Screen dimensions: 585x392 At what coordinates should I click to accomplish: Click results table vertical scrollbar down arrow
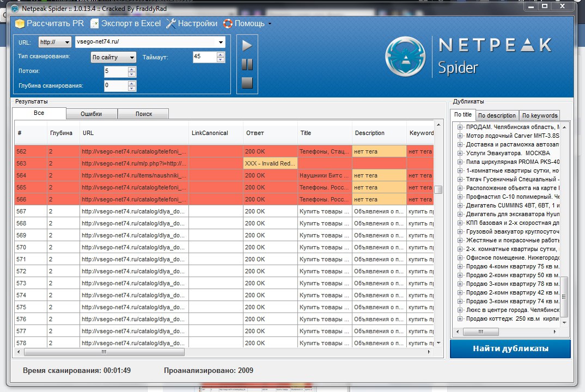(438, 343)
